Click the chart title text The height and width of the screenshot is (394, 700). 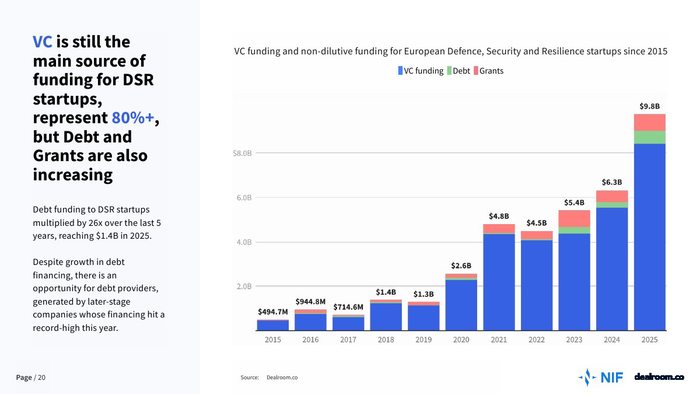pos(450,51)
